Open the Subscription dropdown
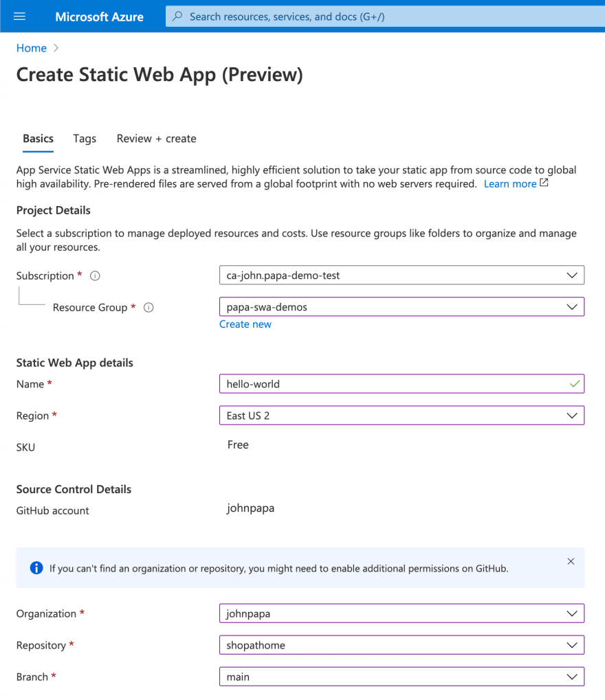Screen dimensions: 605x700 coord(401,275)
